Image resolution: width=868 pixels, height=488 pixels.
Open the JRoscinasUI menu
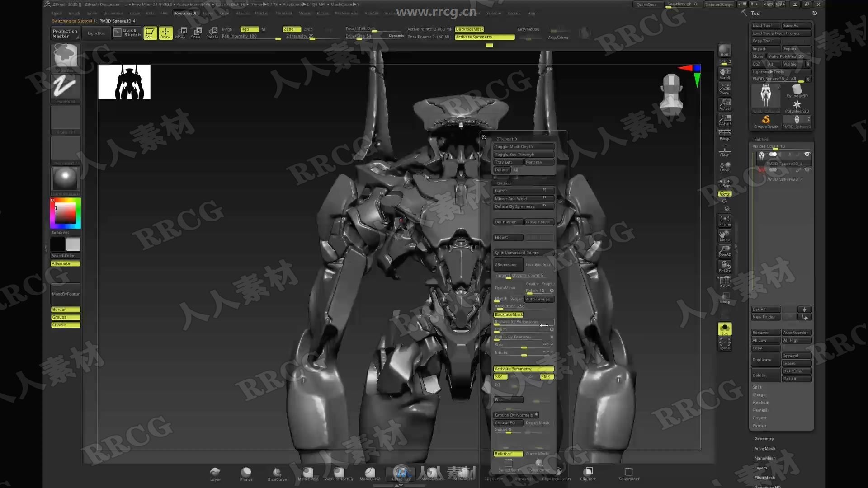185,13
